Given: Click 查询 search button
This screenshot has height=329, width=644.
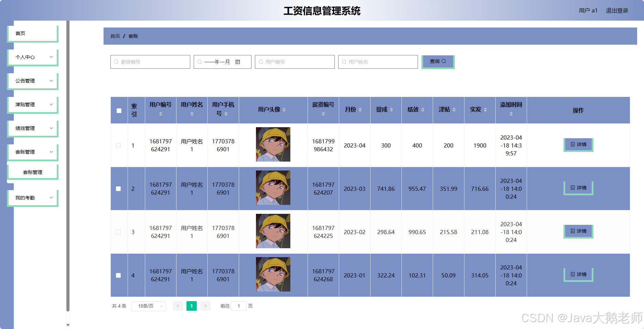Looking at the screenshot, I should click(x=438, y=62).
